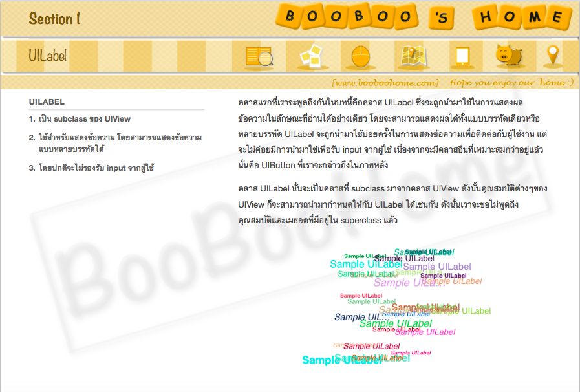
Task: Select the tablet device icon
Action: (x=462, y=57)
